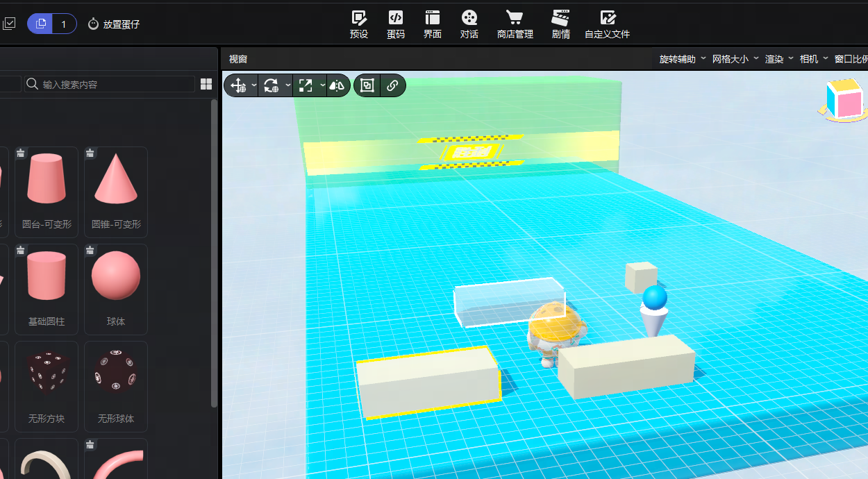868x479 pixels.
Task: Click the group objects icon in viewport toolbar
Action: coord(367,85)
